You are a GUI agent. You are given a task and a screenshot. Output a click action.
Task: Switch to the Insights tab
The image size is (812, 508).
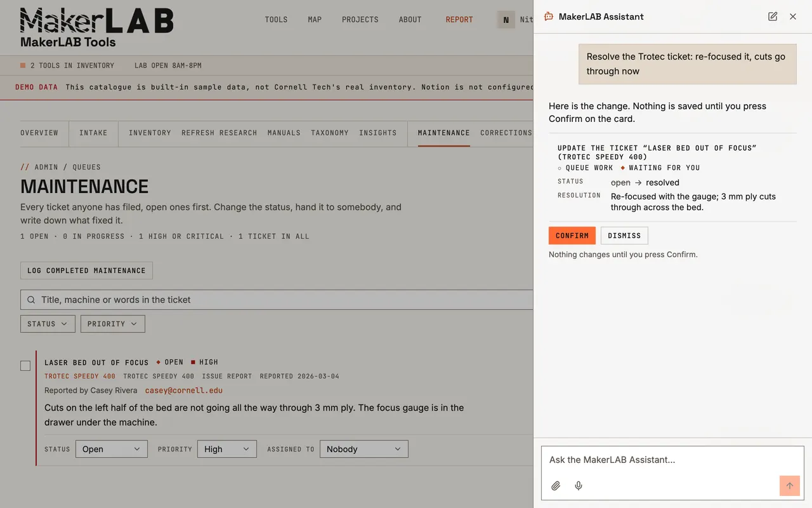click(378, 133)
